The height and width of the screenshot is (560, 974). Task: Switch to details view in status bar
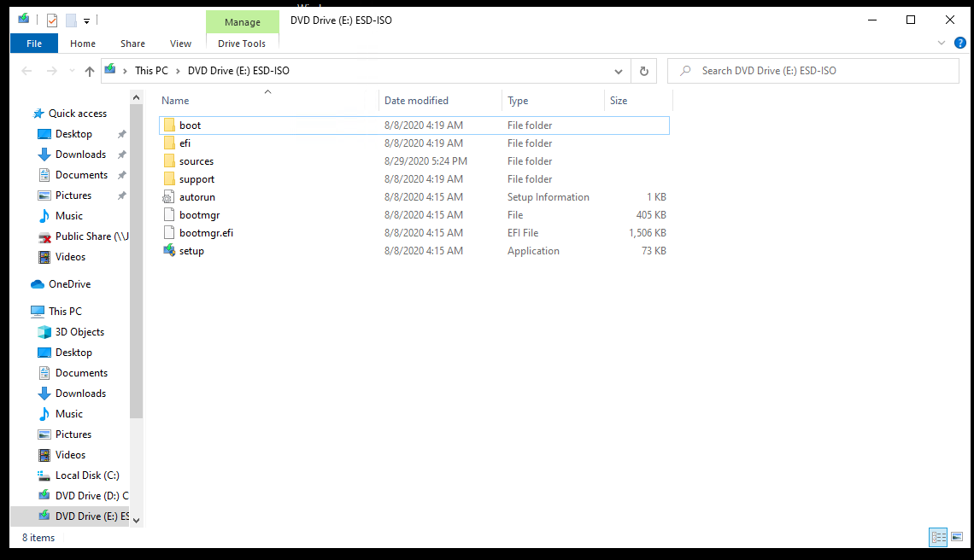click(x=937, y=537)
